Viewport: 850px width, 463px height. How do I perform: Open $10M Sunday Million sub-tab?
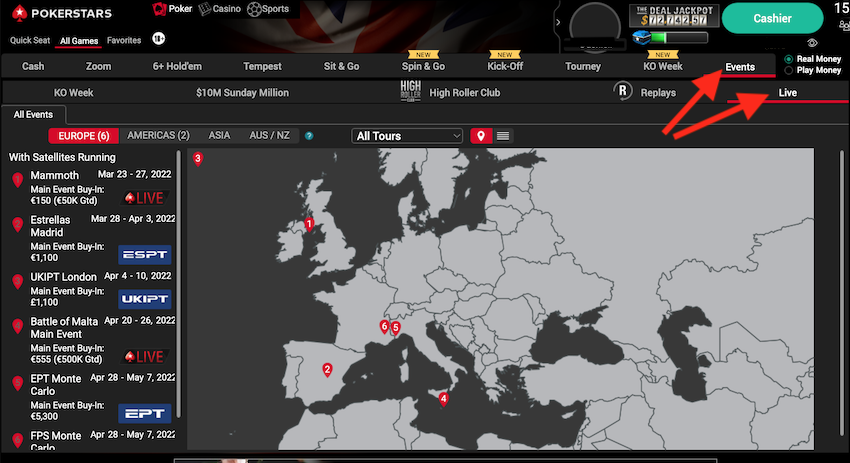242,93
